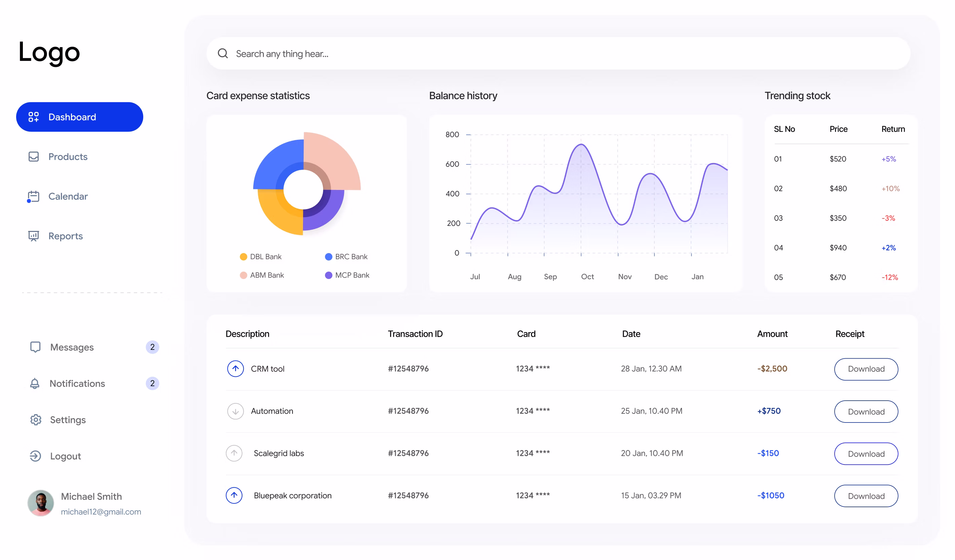Click the October peak on balance chart

tap(581, 144)
